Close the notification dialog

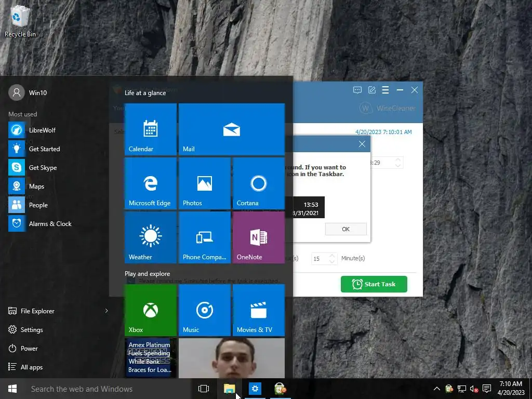(362, 144)
